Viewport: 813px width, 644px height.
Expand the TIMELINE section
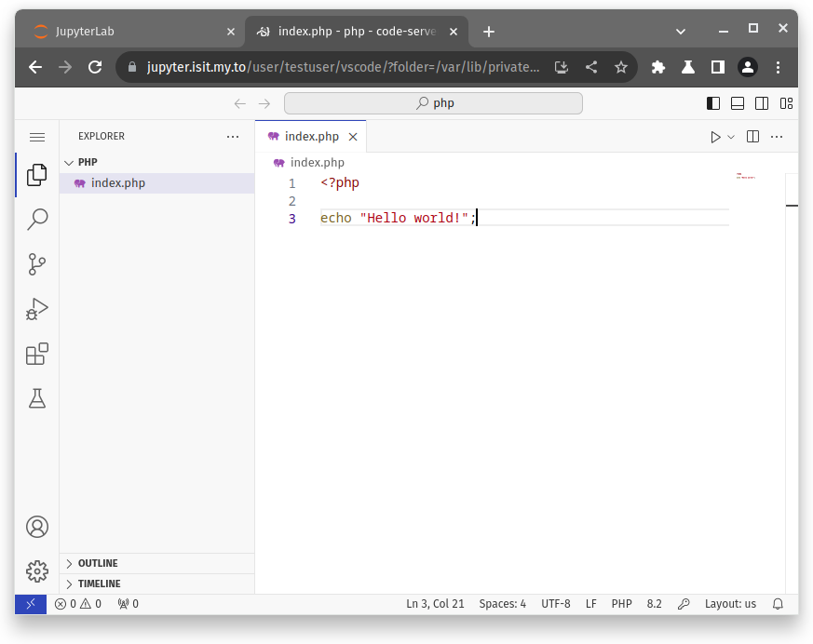point(99,584)
